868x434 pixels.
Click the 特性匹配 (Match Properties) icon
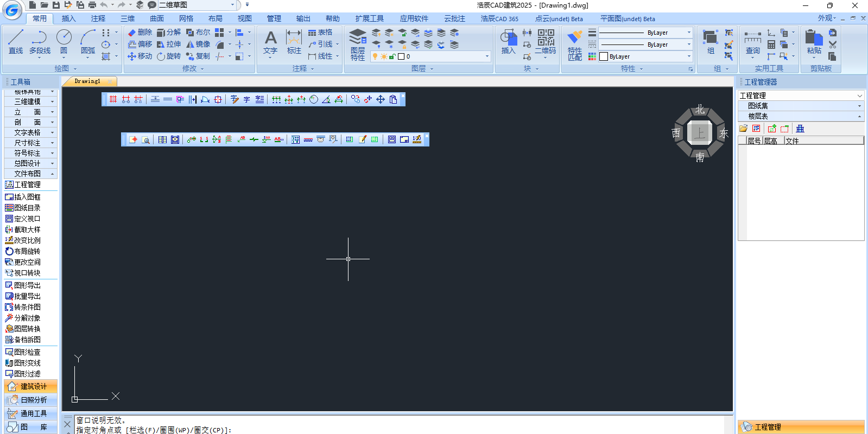tap(574, 44)
